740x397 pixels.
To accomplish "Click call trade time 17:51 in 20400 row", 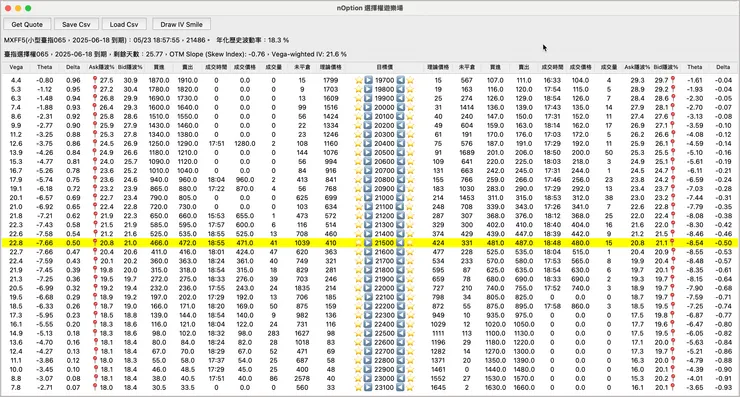I will pyautogui.click(x=216, y=144).
